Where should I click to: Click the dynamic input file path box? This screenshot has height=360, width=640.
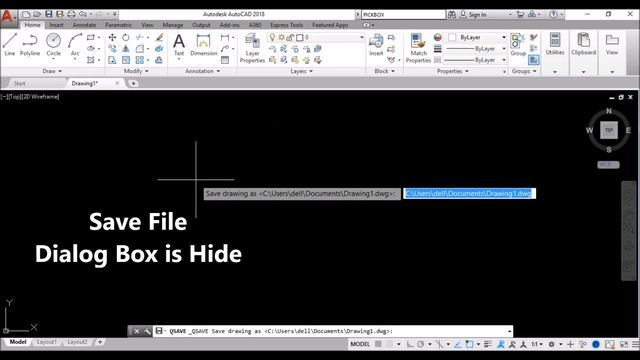coord(469,193)
